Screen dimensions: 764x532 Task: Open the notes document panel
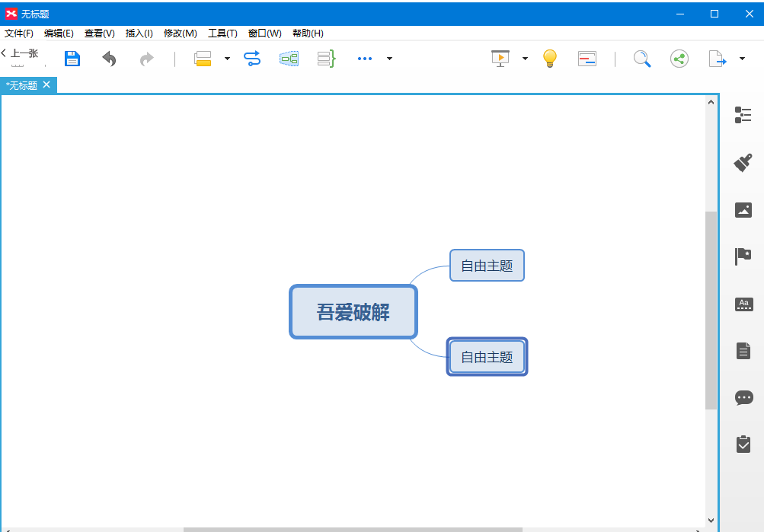743,350
